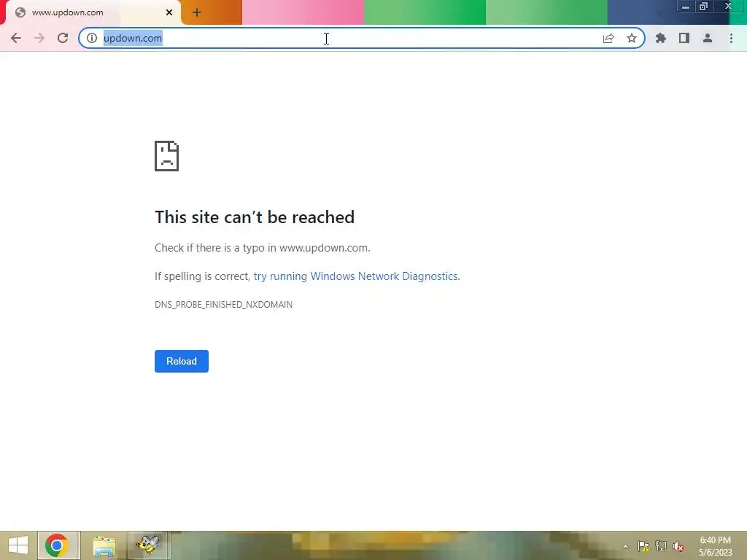View site information icon in address bar
The image size is (747, 560).
click(91, 38)
